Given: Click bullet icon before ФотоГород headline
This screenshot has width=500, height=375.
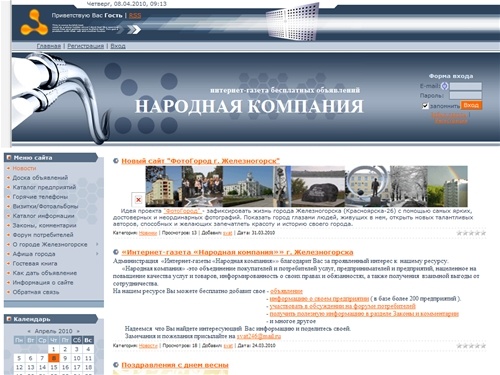Looking at the screenshot, I should tap(116, 161).
